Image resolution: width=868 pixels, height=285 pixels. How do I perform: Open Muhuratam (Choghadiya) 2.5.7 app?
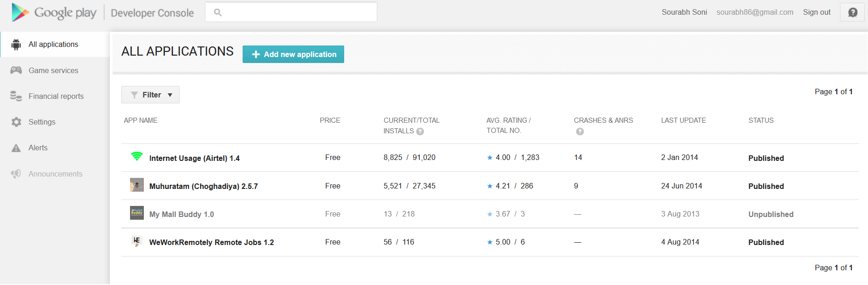coord(203,186)
